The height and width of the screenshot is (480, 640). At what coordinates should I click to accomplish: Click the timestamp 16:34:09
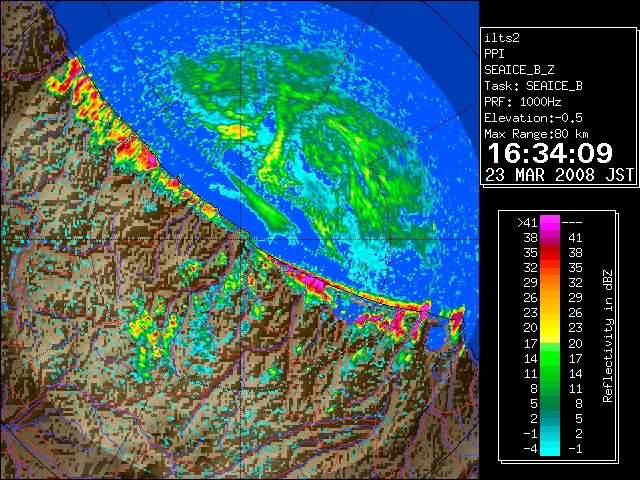pos(550,153)
